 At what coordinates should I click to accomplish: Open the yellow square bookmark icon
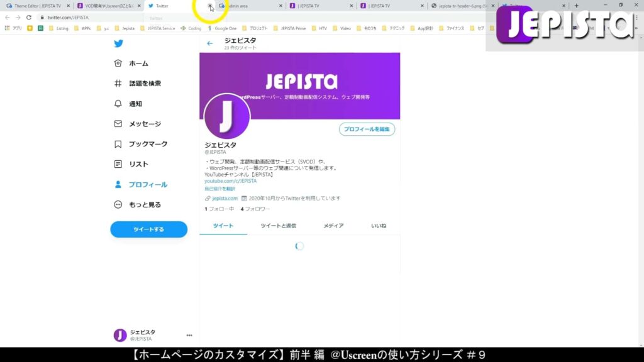tap(30, 28)
